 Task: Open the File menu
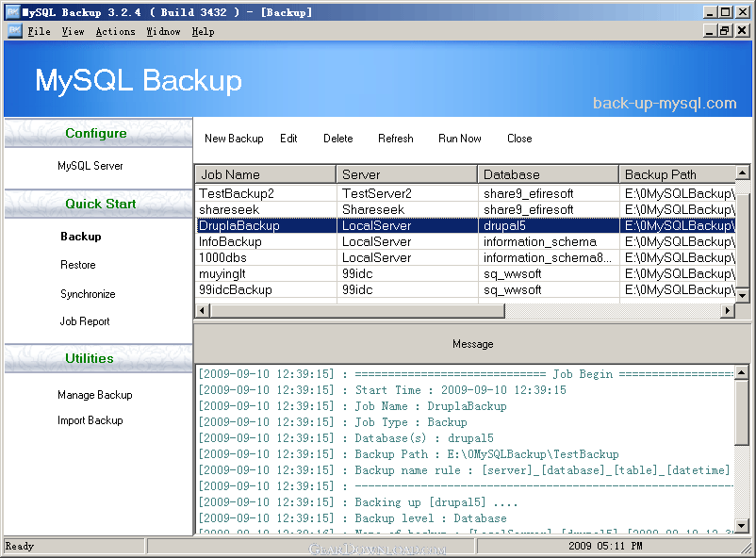tap(39, 31)
